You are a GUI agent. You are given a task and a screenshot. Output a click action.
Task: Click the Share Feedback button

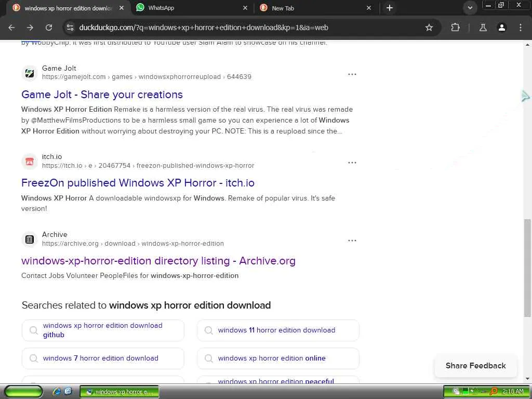tap(476, 366)
